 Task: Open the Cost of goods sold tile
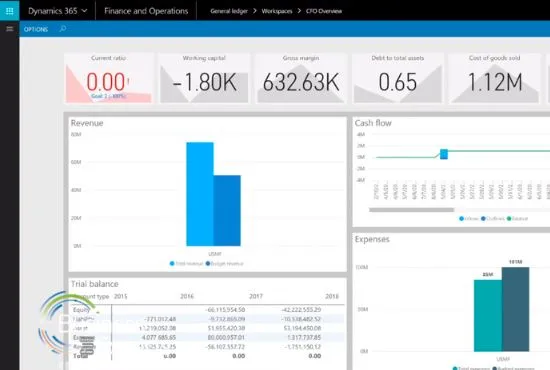[495, 78]
